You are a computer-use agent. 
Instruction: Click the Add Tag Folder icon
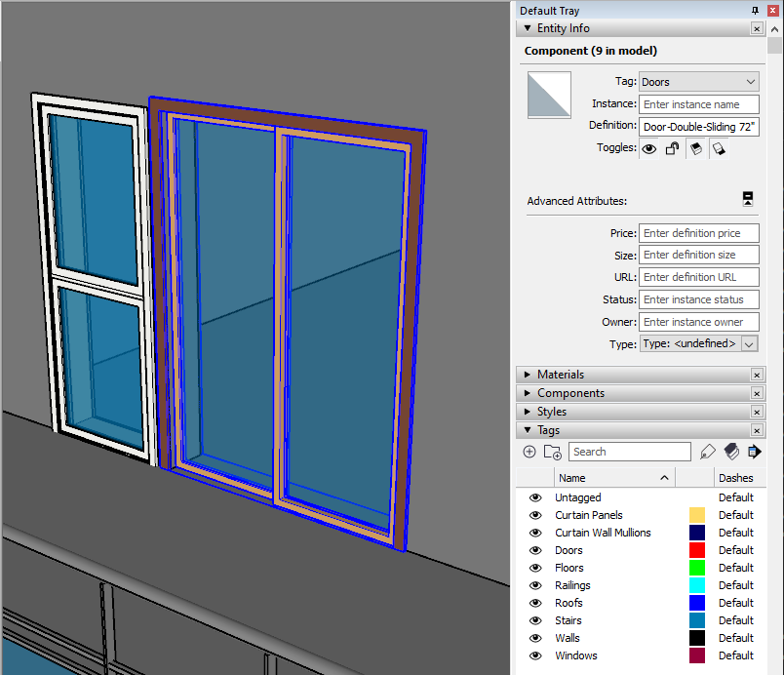tap(553, 452)
